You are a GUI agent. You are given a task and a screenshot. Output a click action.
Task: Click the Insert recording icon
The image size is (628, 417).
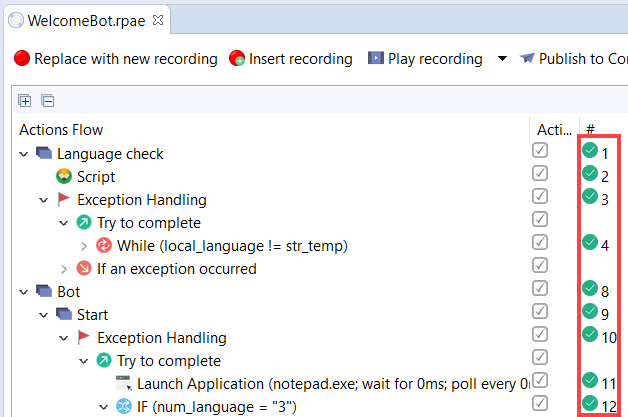pyautogui.click(x=237, y=58)
